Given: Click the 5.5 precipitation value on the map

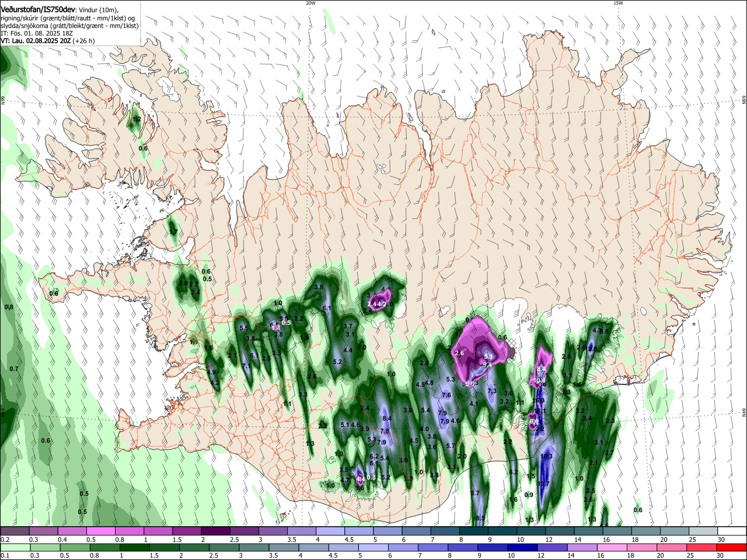Looking at the screenshot, I should (x=244, y=328).
